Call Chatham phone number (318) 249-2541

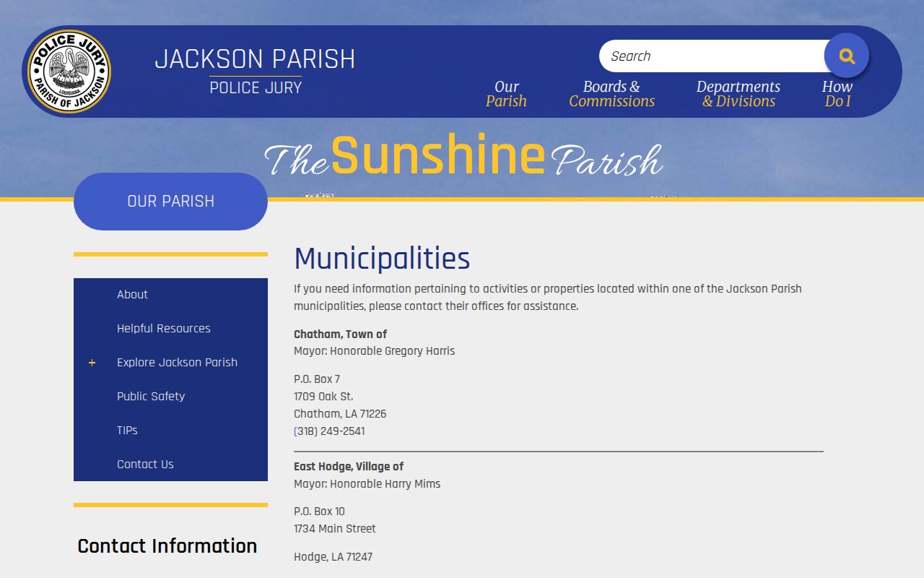tap(329, 431)
